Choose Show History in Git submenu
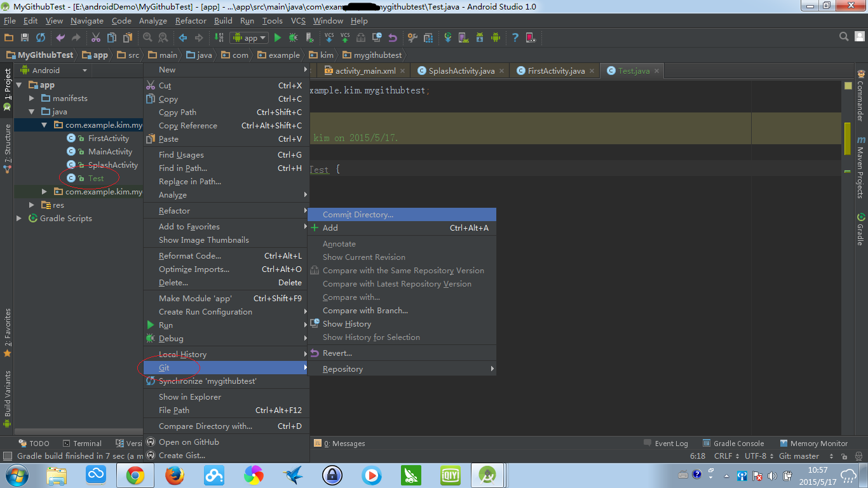Image resolution: width=868 pixels, height=488 pixels. coord(402,324)
